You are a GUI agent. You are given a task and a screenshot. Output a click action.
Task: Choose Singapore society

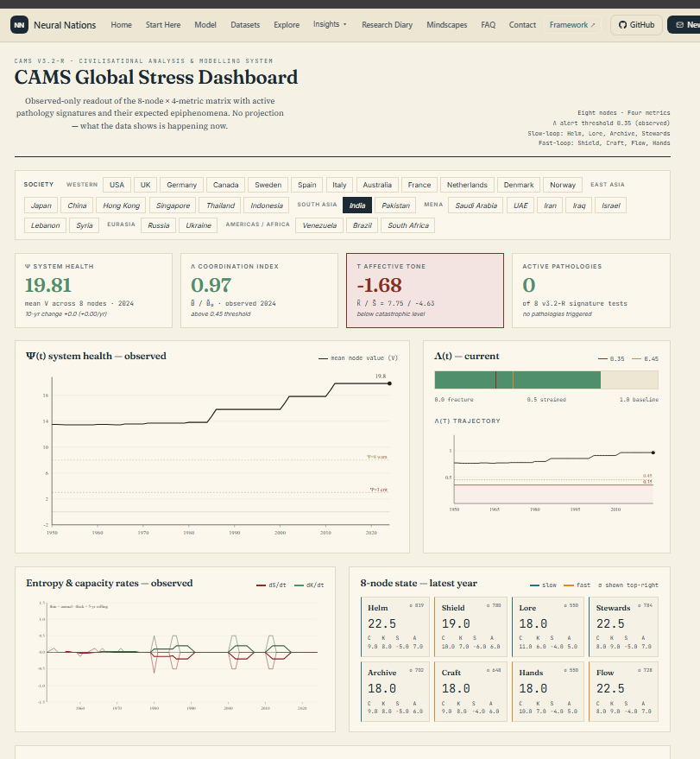[x=173, y=206]
